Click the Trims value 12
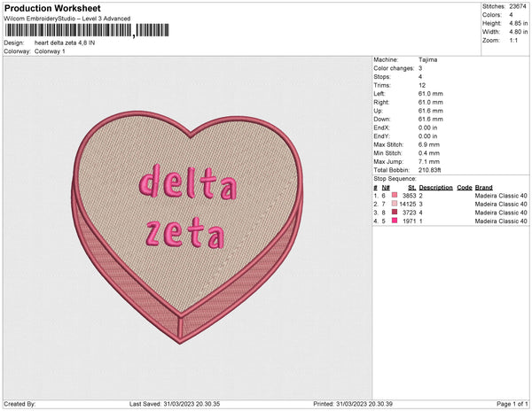The image size is (532, 411). point(422,85)
